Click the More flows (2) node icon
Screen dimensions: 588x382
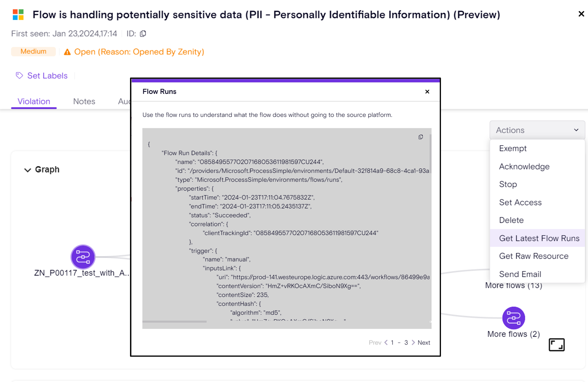click(x=513, y=318)
